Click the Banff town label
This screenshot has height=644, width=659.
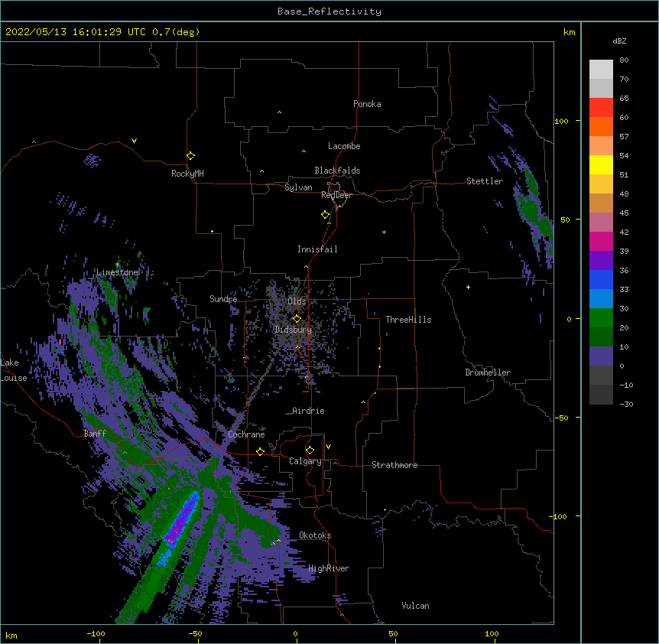tap(95, 434)
